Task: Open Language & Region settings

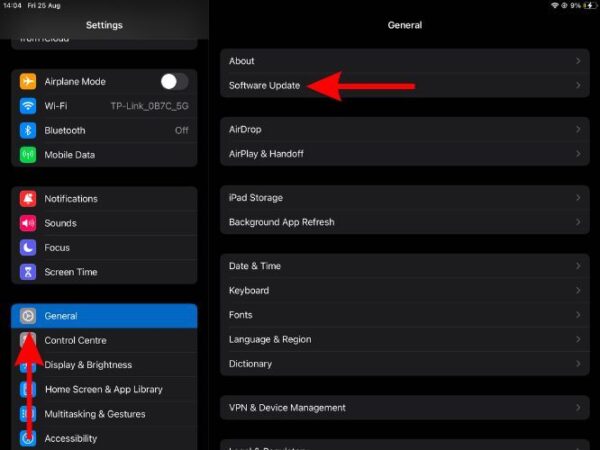Action: 270,340
